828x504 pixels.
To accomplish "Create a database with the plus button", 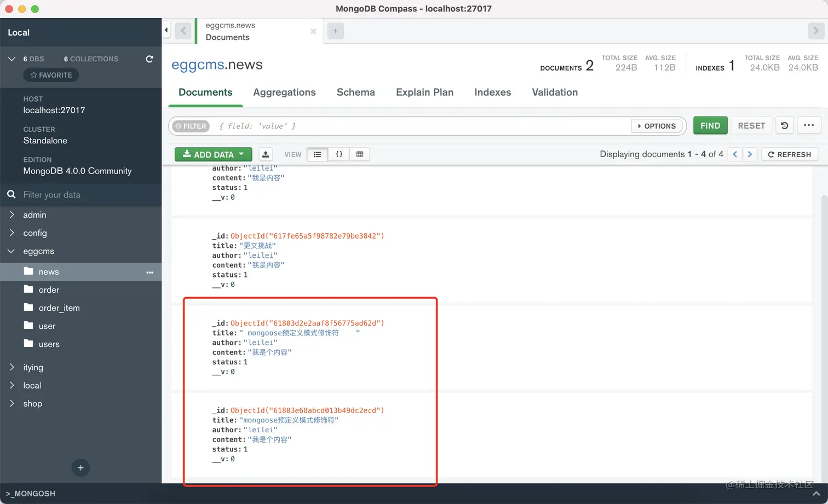I will 81,468.
